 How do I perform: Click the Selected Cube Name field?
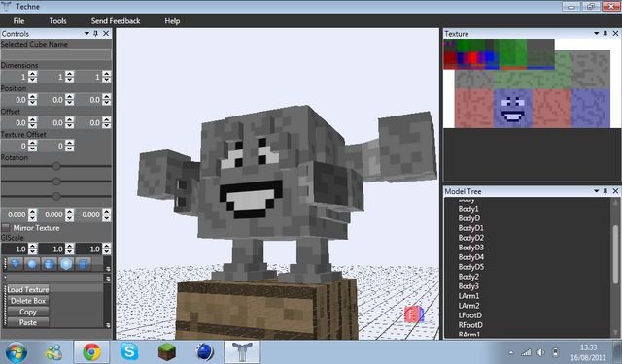tap(56, 54)
